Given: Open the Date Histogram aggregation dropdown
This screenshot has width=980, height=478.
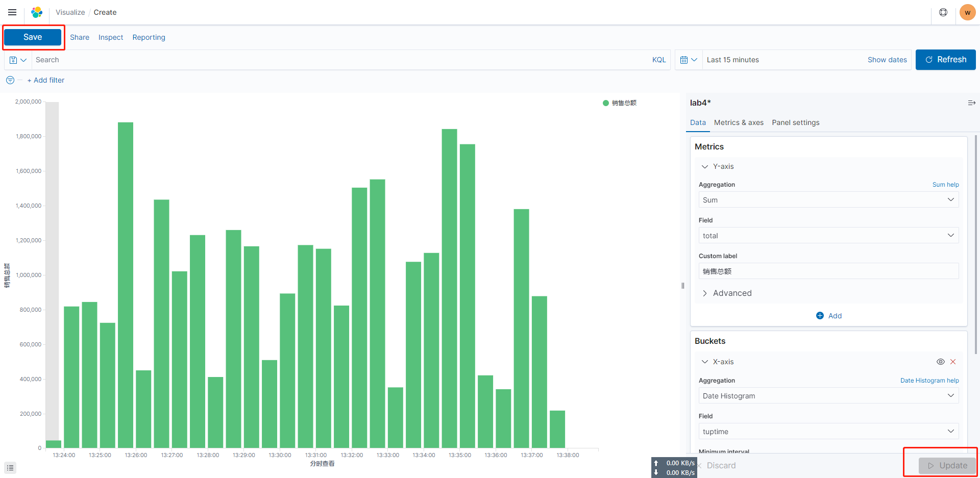Looking at the screenshot, I should tap(828, 396).
